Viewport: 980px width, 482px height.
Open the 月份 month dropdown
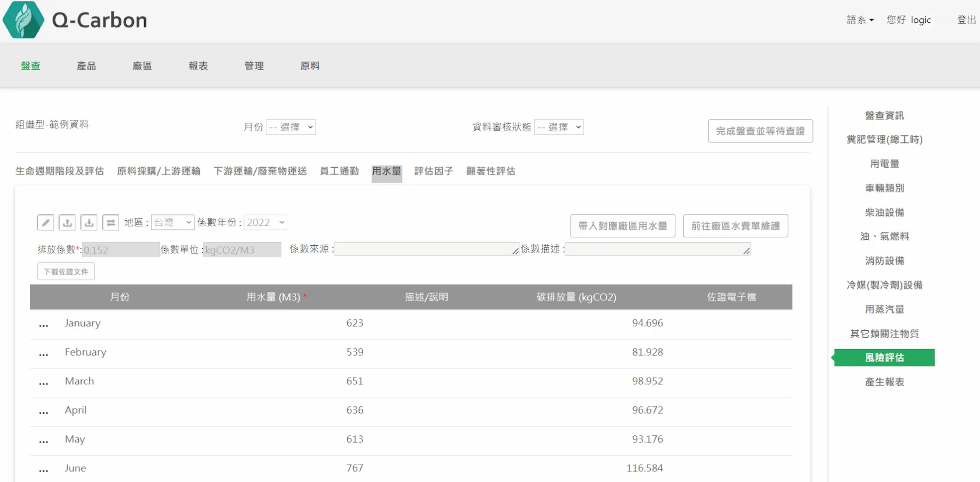pos(291,127)
